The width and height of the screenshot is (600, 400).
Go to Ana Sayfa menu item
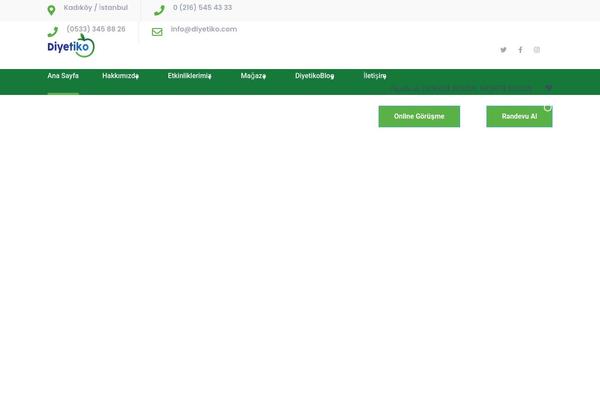63,76
